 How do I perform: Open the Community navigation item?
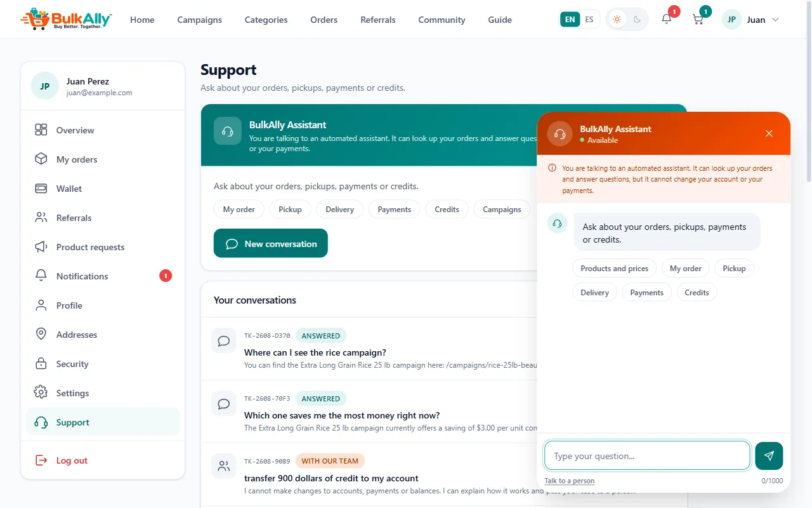[442, 20]
